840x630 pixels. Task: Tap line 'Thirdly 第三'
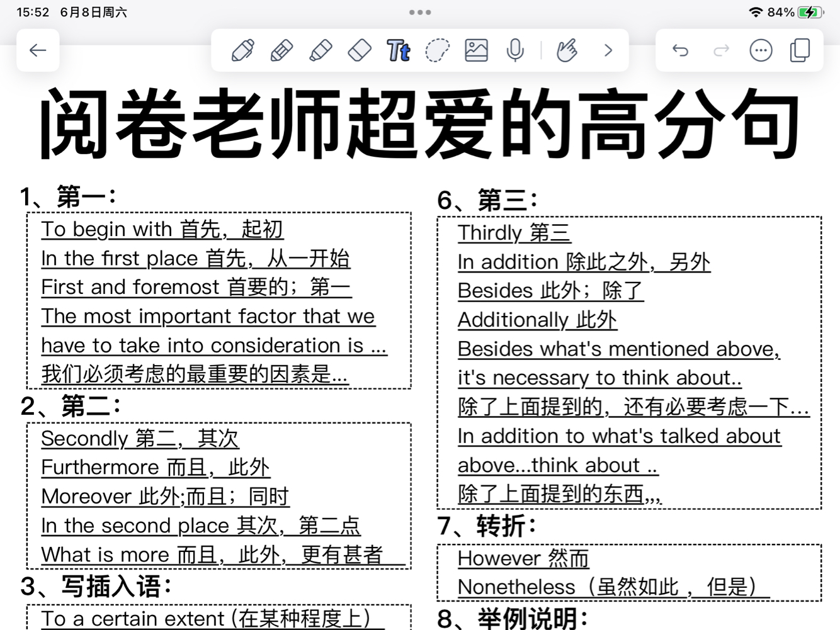pyautogui.click(x=514, y=232)
